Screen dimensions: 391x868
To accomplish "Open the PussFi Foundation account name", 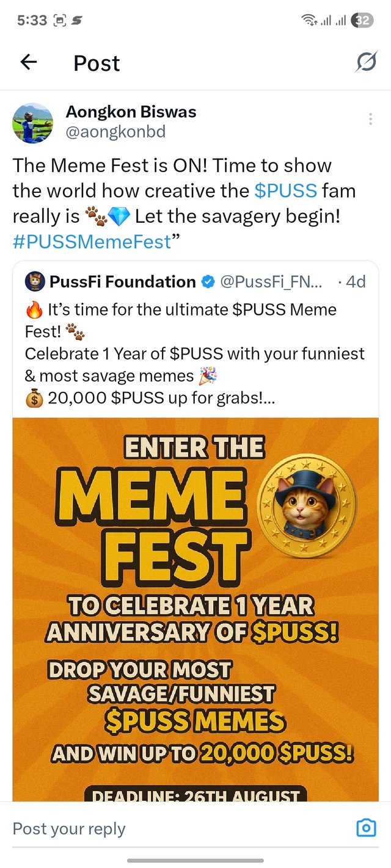I will [122, 281].
